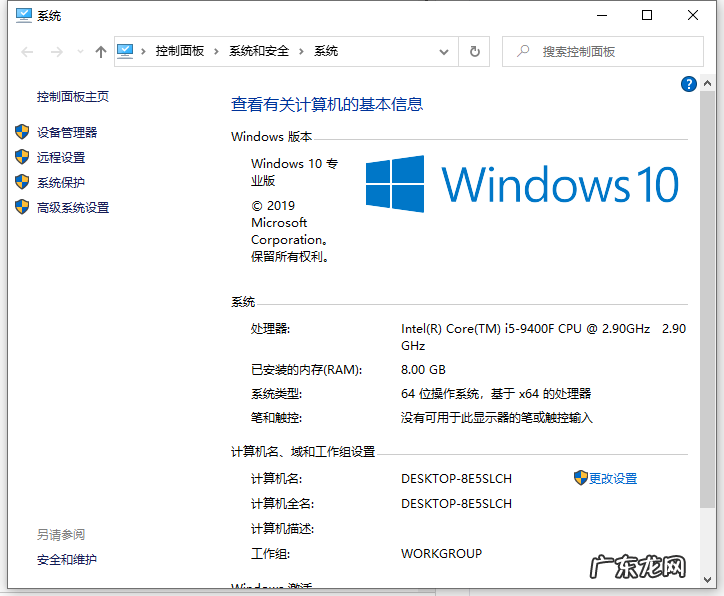
Task: Click the vertical scrollbar thumb
Action: (707, 299)
